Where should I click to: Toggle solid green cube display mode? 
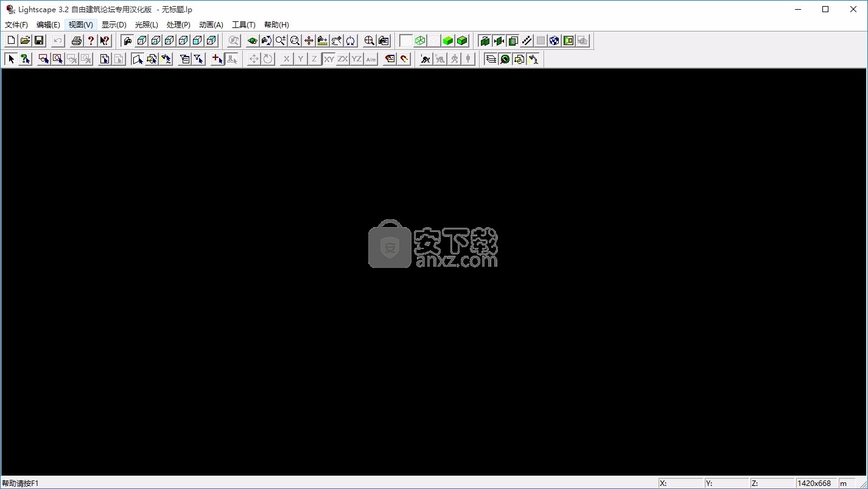(448, 41)
